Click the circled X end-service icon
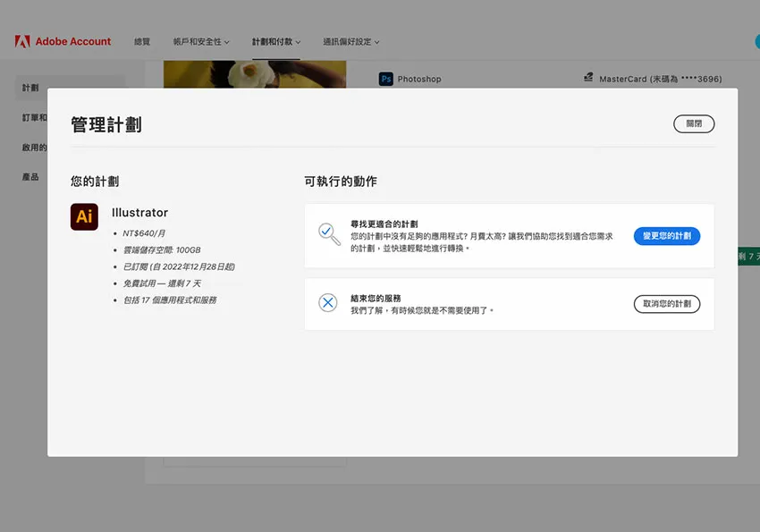Viewport: 760px width, 532px height. (328, 303)
